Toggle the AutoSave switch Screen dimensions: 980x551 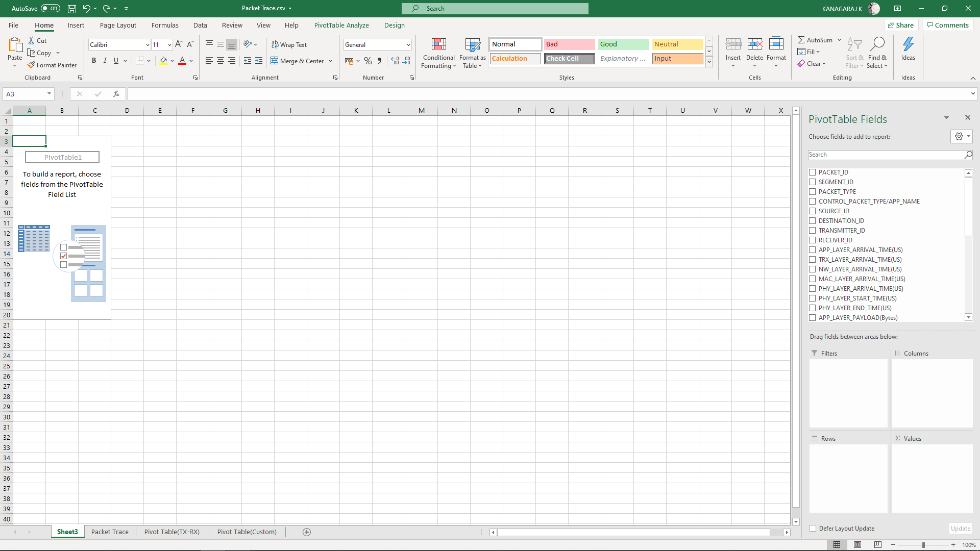tap(50, 8)
